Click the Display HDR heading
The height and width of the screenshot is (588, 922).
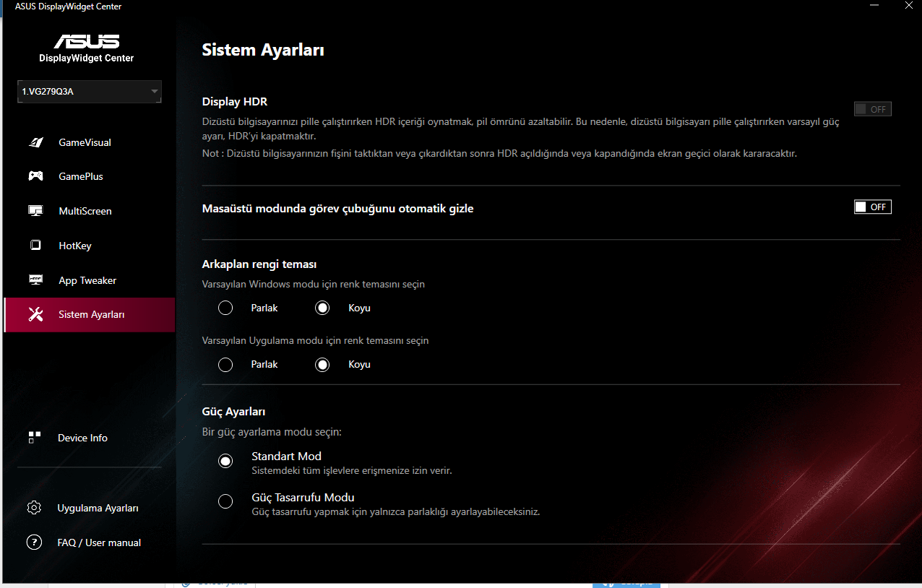point(235,102)
